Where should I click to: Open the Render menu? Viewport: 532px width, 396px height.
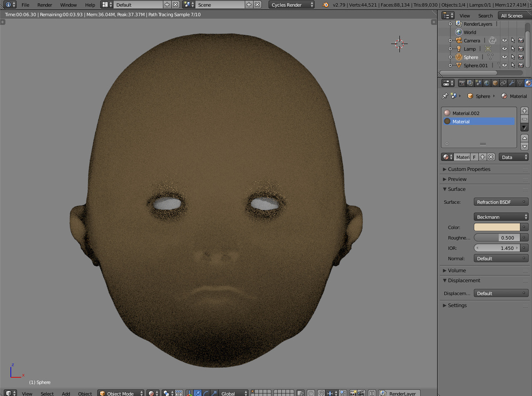(x=45, y=5)
